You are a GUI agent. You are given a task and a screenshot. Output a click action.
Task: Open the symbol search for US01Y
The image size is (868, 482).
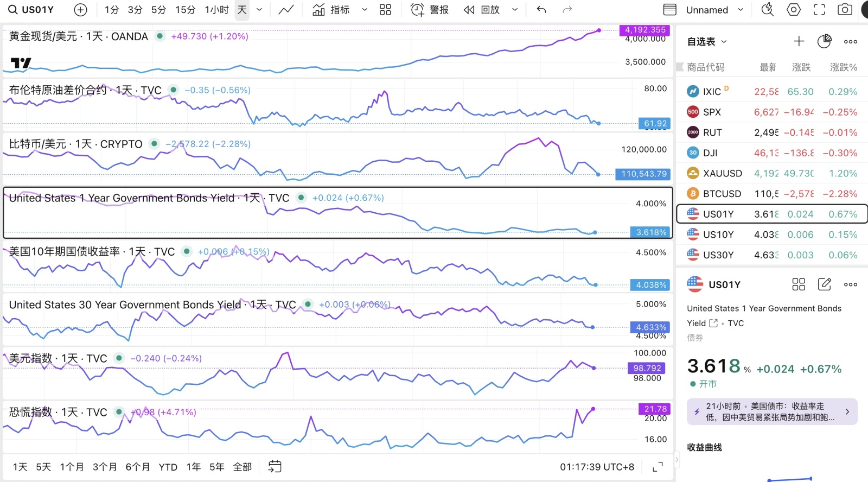31,10
